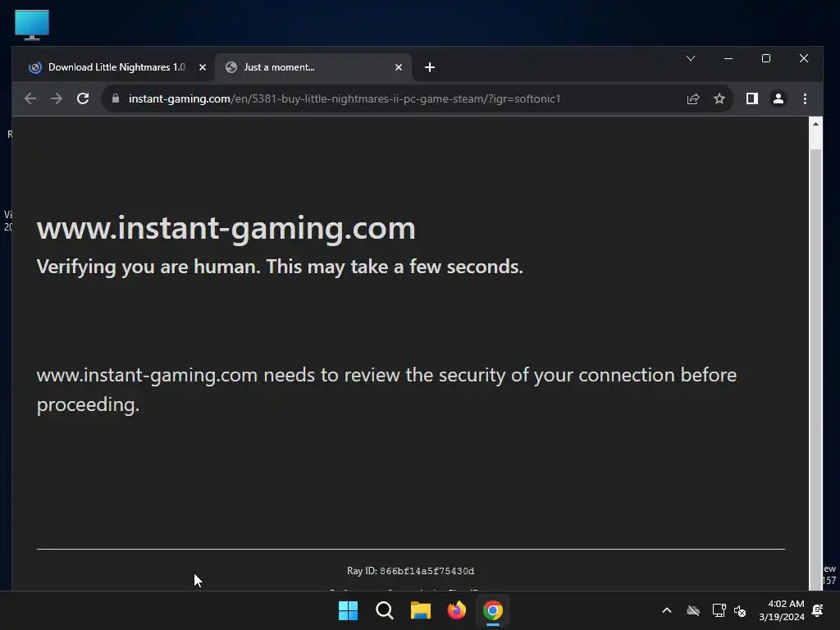Open Windows taskbar search
Screen dimensions: 840x630
[384, 610]
